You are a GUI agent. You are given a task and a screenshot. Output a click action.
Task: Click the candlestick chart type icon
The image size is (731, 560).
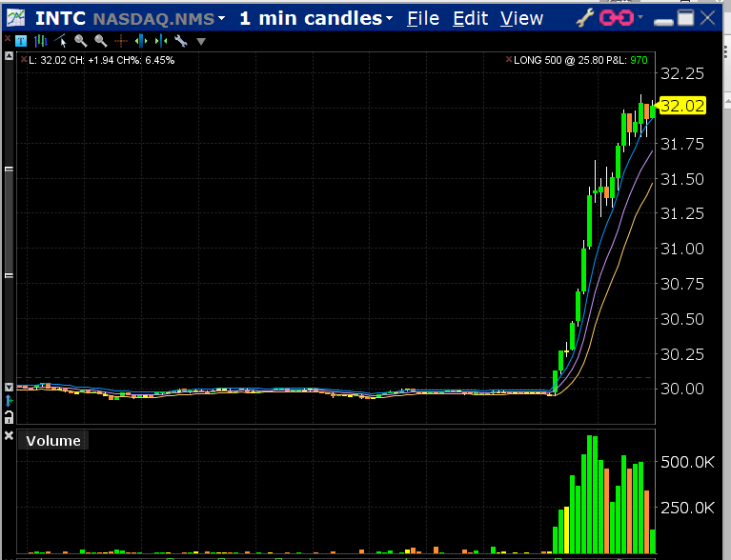(x=40, y=40)
